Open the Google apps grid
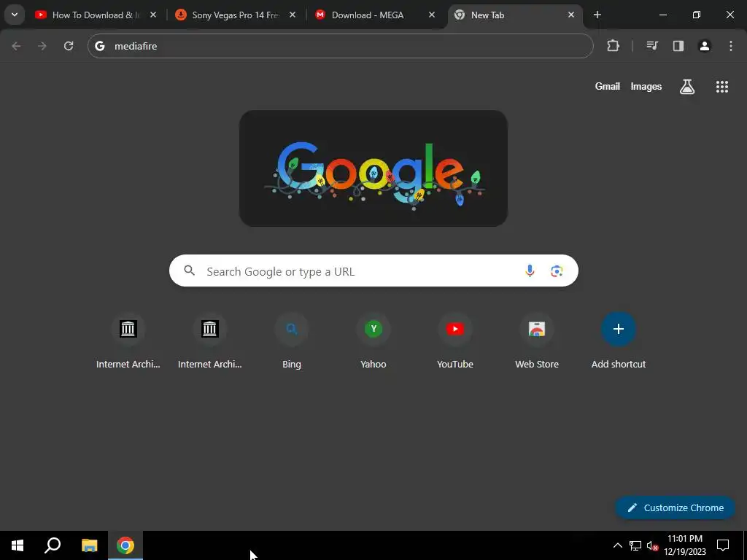The width and height of the screenshot is (747, 560). pos(721,86)
